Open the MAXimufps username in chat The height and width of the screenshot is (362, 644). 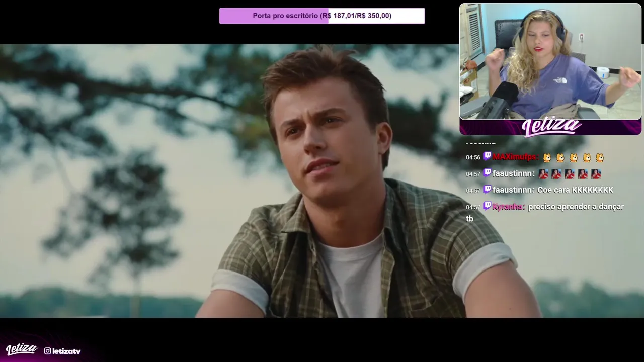[x=515, y=157]
